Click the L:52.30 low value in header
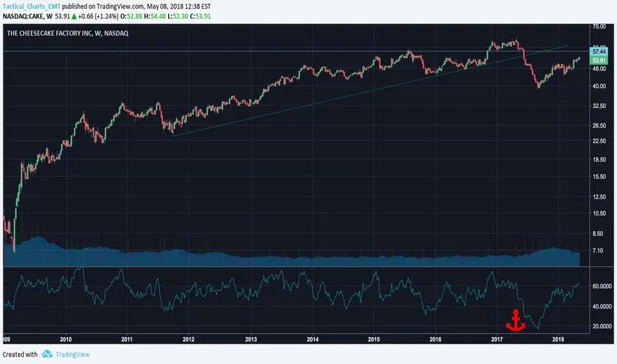The width and height of the screenshot is (617, 364). tap(177, 17)
